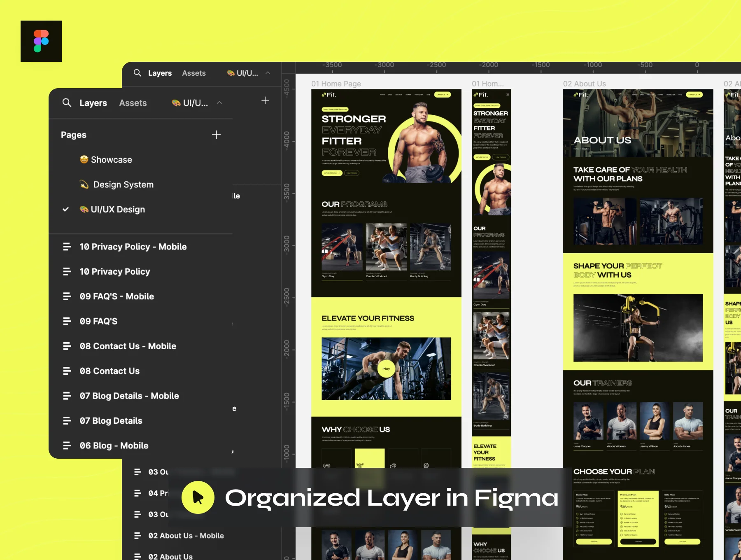
Task: Click the Play button on Elevate Your Fitness video
Action: click(x=386, y=369)
